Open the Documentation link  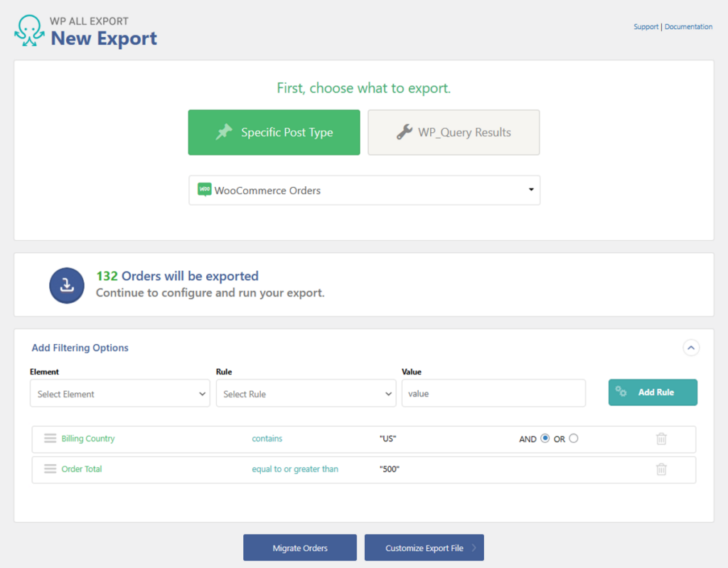pyautogui.click(x=688, y=26)
